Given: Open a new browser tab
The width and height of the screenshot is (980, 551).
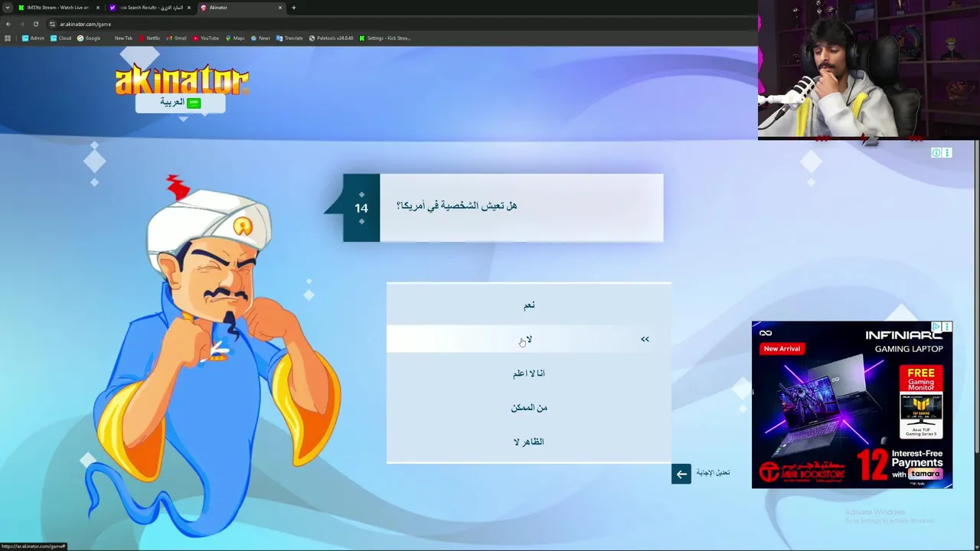Looking at the screenshot, I should tap(293, 8).
